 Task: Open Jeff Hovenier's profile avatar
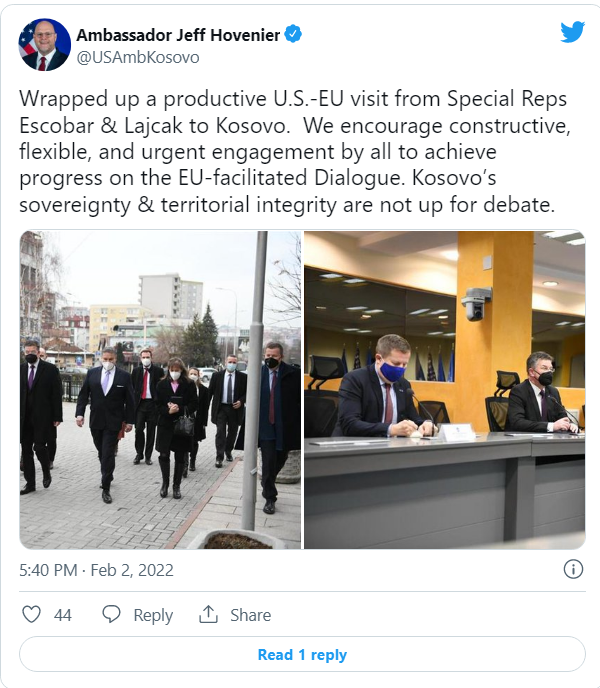coord(45,45)
